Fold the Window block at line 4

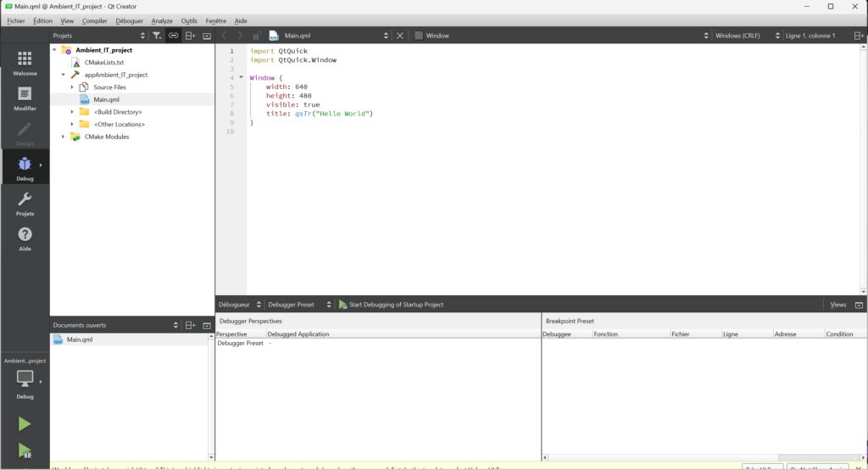242,77
